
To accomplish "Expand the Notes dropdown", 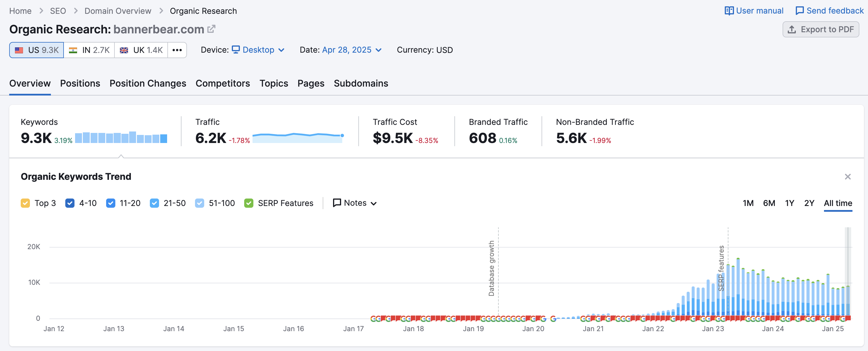I will click(355, 203).
